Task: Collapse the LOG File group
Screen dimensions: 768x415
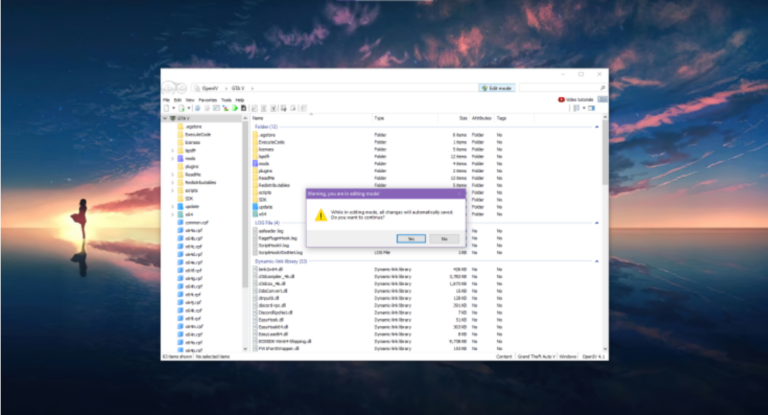Action: click(x=597, y=223)
